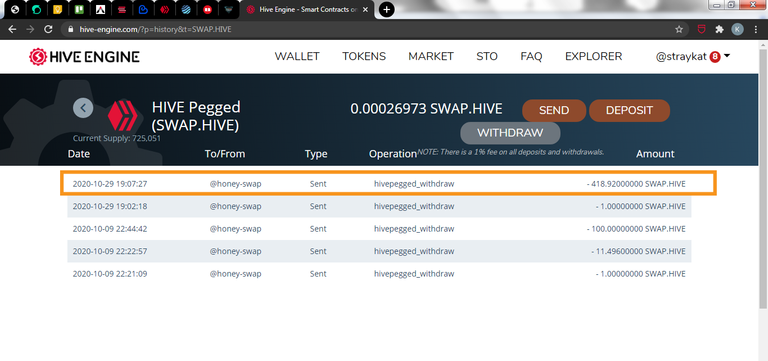This screenshot has width=768, height=361.
Task: Open the red stacked-lines pinned tab
Action: pyautogui.click(x=121, y=9)
